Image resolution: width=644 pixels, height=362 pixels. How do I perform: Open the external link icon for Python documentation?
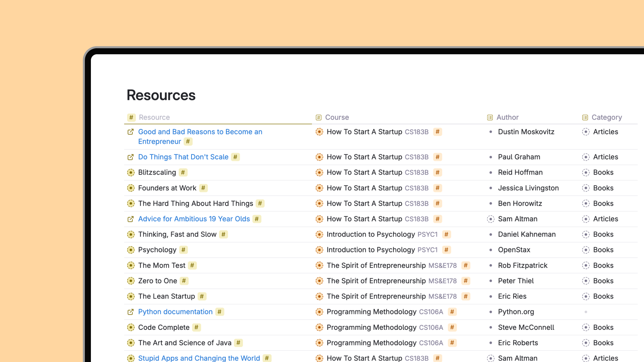130,312
